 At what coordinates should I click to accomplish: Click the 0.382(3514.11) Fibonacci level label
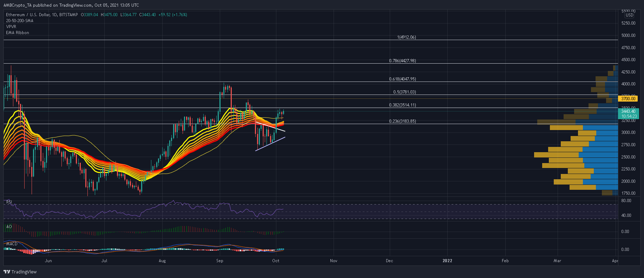[402, 105]
